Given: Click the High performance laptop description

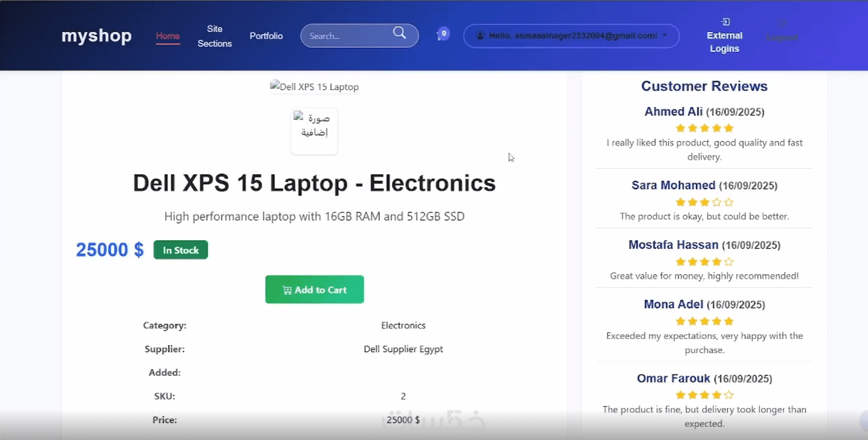Looking at the screenshot, I should point(314,216).
